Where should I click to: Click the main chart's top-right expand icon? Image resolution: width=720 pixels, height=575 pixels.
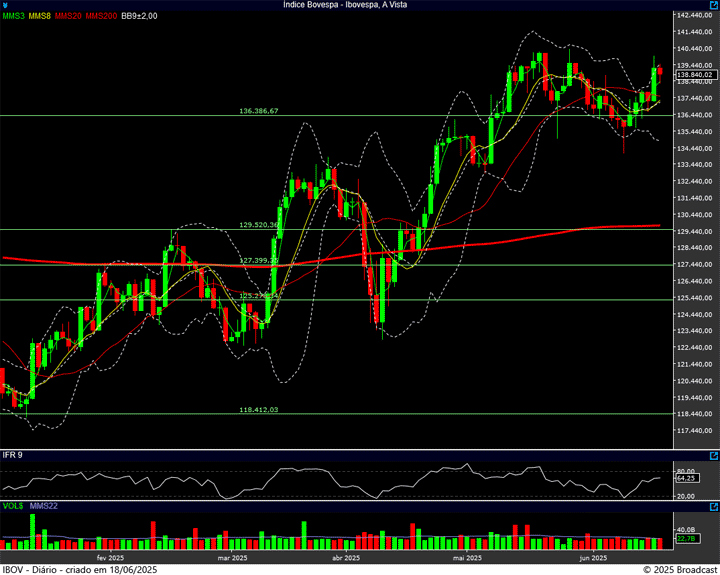pos(713,16)
